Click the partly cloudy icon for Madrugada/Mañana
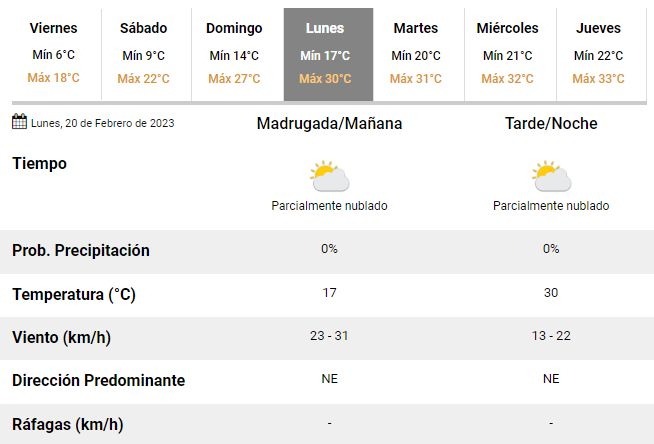The width and height of the screenshot is (654, 444). click(329, 177)
